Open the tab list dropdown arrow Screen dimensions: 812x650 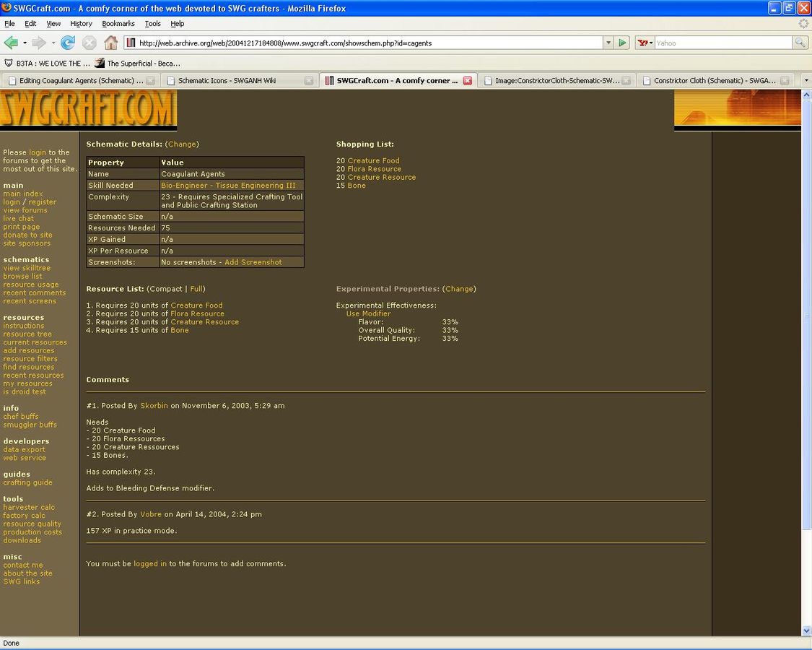tap(806, 81)
